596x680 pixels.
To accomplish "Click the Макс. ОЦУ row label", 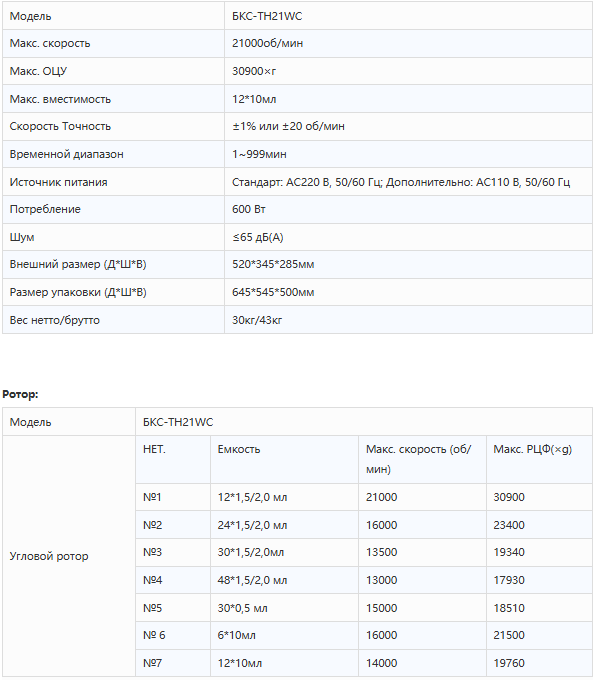I will click(38, 71).
